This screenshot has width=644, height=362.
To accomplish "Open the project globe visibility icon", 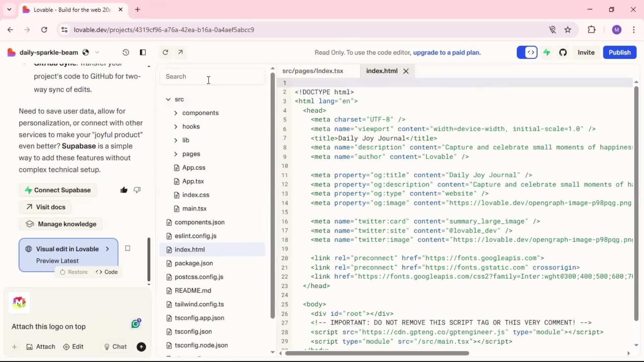I will [86, 52].
